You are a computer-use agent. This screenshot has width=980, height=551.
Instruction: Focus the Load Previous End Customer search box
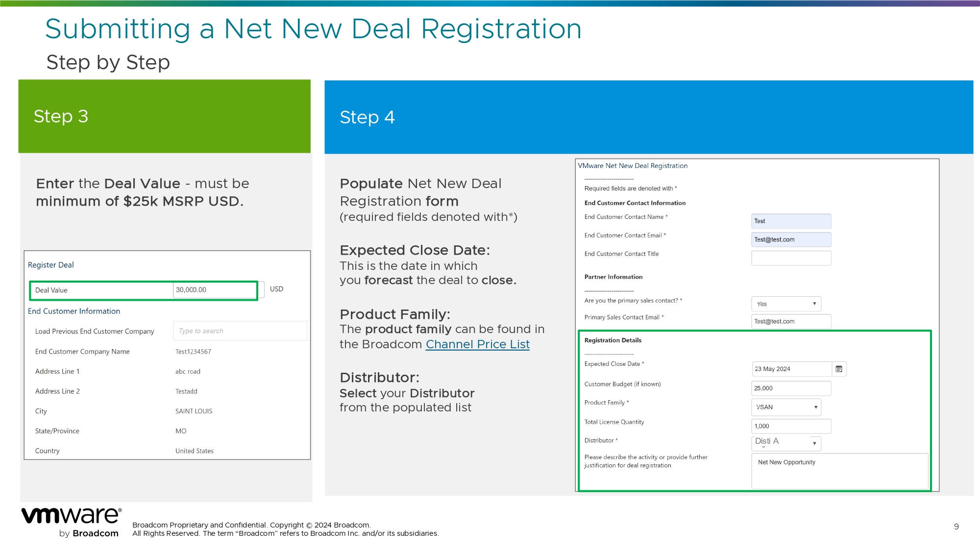pos(240,331)
